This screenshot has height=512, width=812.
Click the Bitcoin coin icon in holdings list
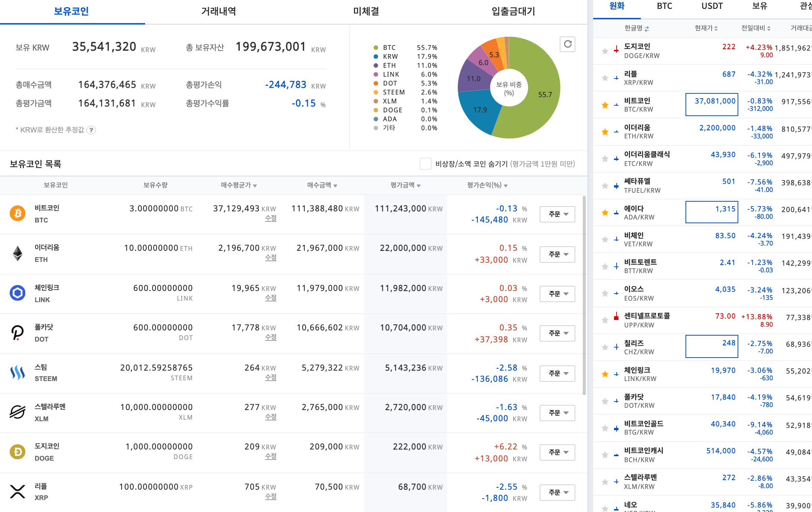pyautogui.click(x=17, y=214)
